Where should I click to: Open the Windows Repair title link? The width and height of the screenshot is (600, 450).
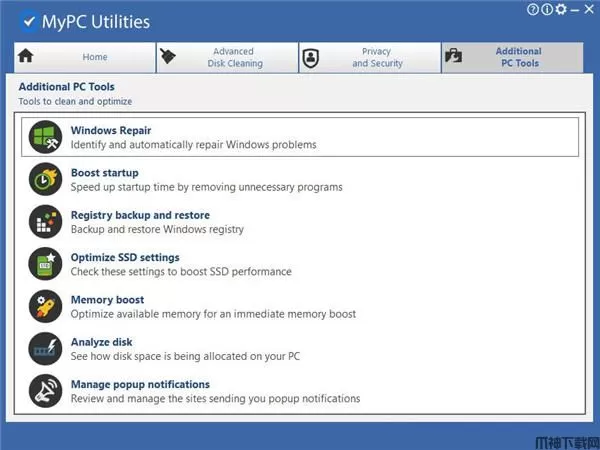click(111, 130)
